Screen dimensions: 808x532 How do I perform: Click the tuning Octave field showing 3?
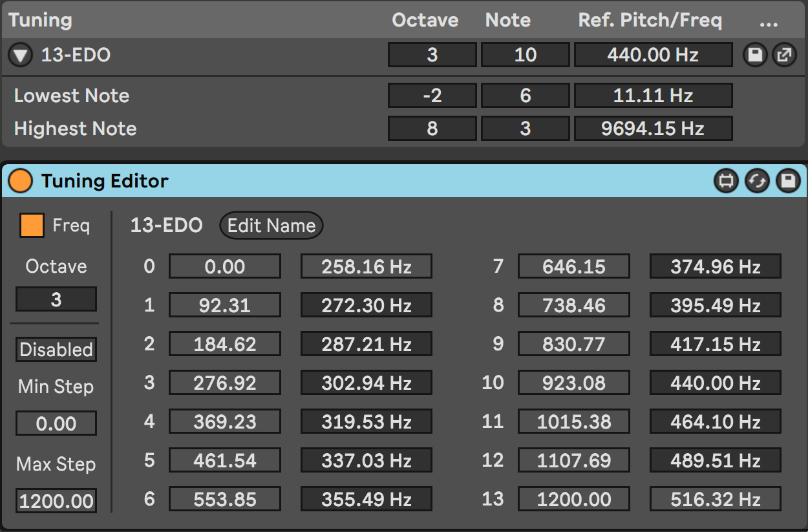[x=432, y=55]
